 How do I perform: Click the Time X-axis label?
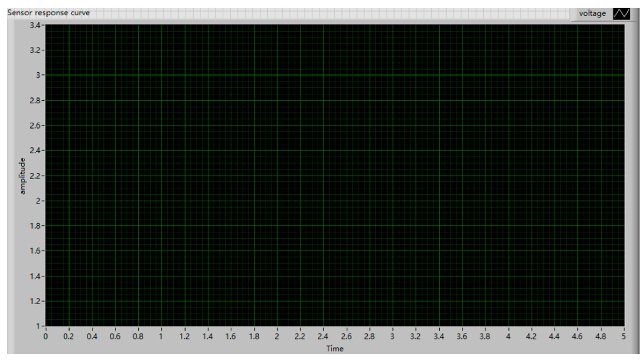point(335,349)
